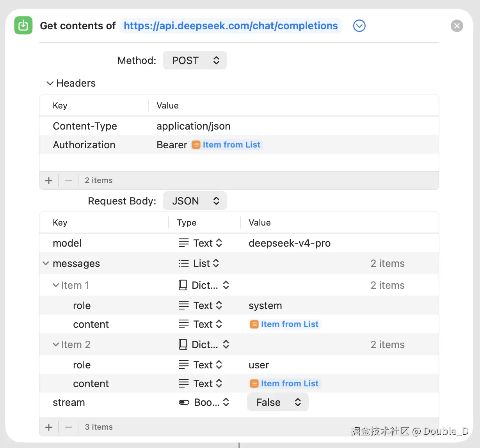The image size is (480, 448).
Task: Edit the user role value
Action: tap(259, 365)
